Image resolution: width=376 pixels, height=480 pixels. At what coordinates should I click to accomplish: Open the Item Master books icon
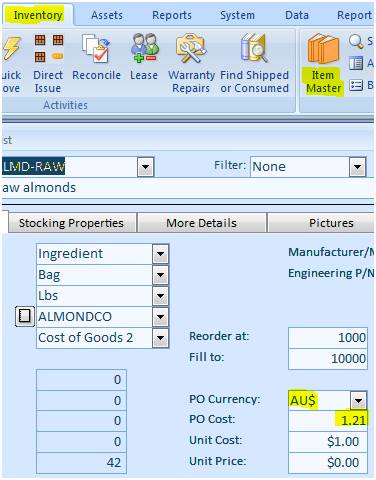click(x=323, y=49)
